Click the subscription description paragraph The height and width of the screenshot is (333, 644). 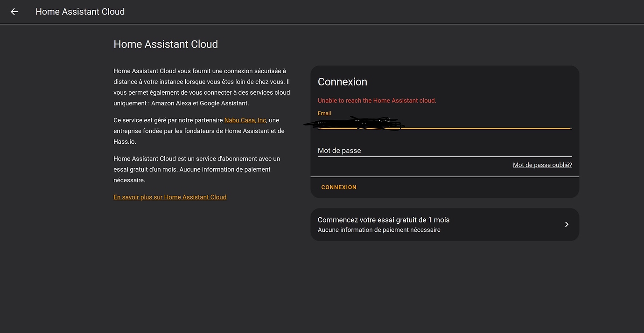(x=196, y=169)
